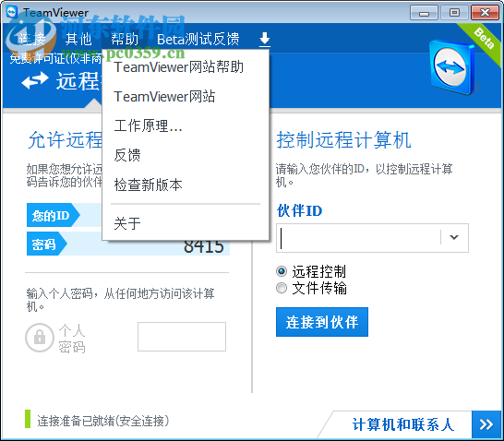Screen dimensions: 504x441
Task: Click the 密码 label tag
Action: pos(47,244)
